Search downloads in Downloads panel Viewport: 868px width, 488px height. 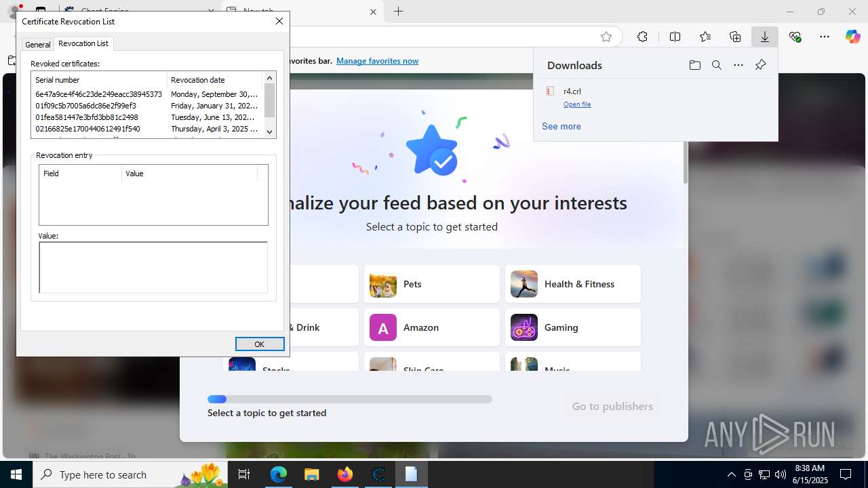(716, 65)
